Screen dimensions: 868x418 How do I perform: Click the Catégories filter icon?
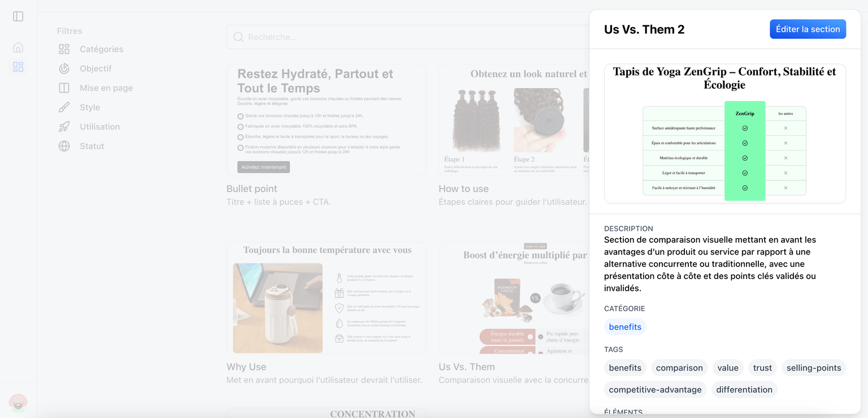(64, 49)
